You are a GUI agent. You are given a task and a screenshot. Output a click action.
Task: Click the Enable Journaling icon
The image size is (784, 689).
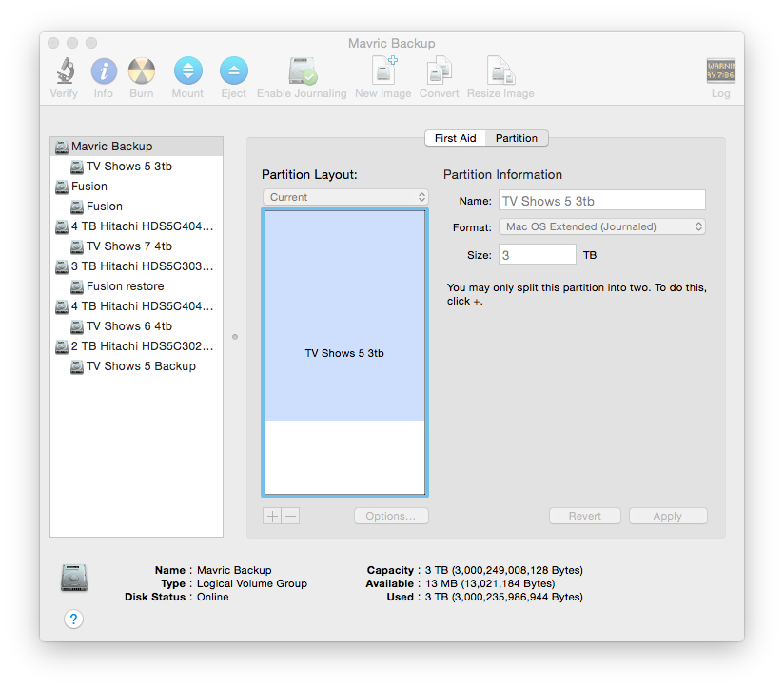point(302,70)
